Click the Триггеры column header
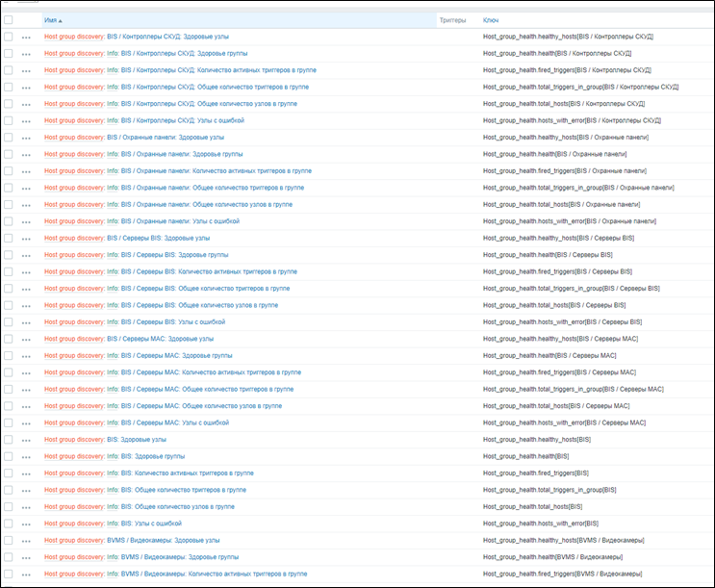The image size is (715, 588). coord(452,19)
